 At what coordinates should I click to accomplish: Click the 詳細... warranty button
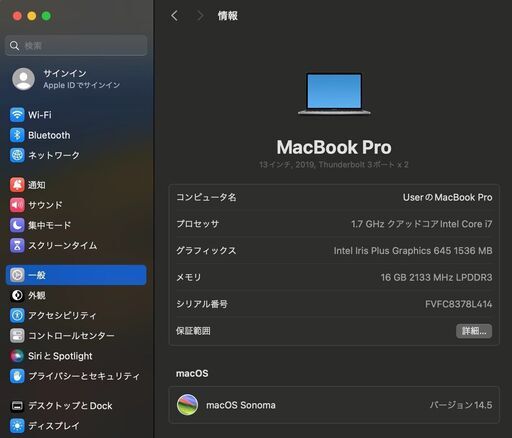474,331
